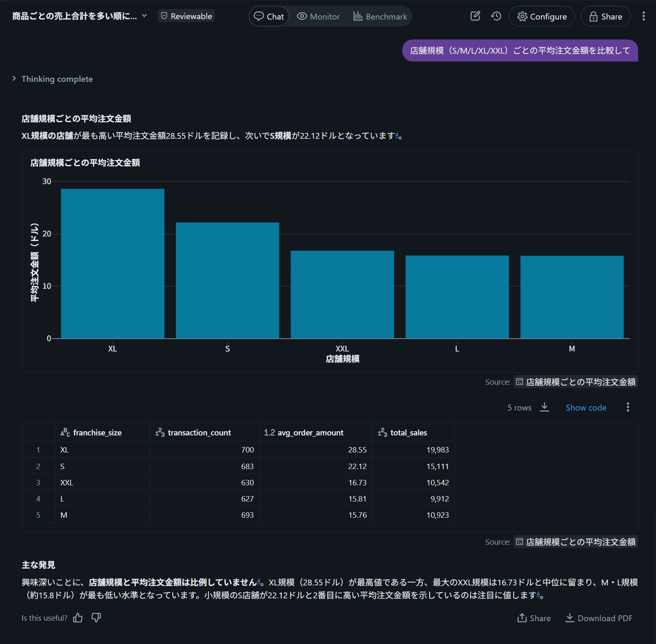This screenshot has width=656, height=644.
Task: Click the thumbs down feedback icon
Action: tap(96, 618)
